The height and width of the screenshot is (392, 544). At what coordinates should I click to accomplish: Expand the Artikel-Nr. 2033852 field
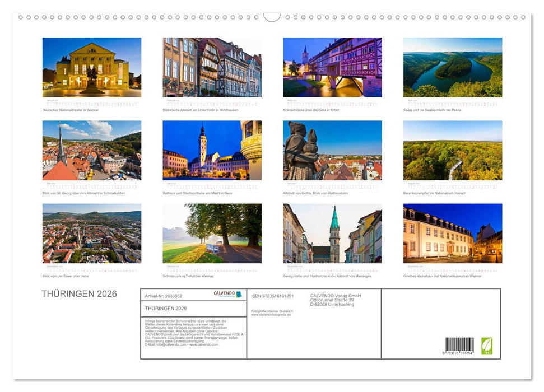click(162, 295)
